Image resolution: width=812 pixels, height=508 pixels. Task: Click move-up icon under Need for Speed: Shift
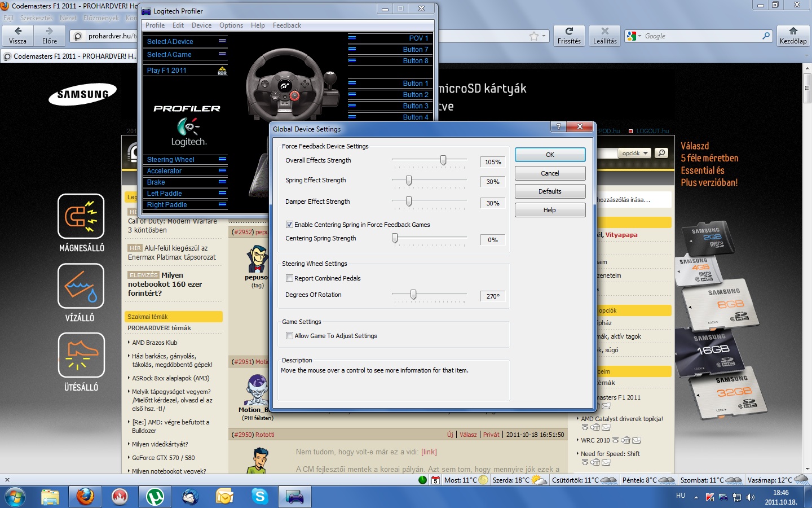point(585,462)
